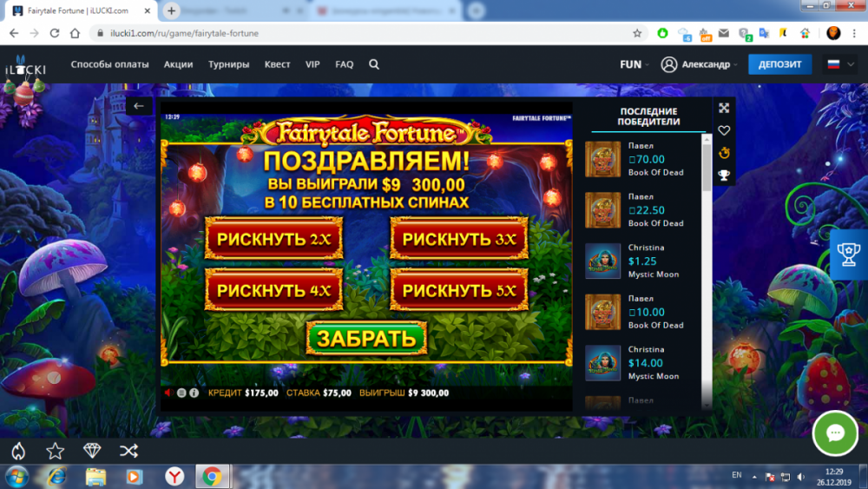Click the mail extension icon in Chrome toolbar
Viewport: 868px width, 489px height.
point(724,33)
